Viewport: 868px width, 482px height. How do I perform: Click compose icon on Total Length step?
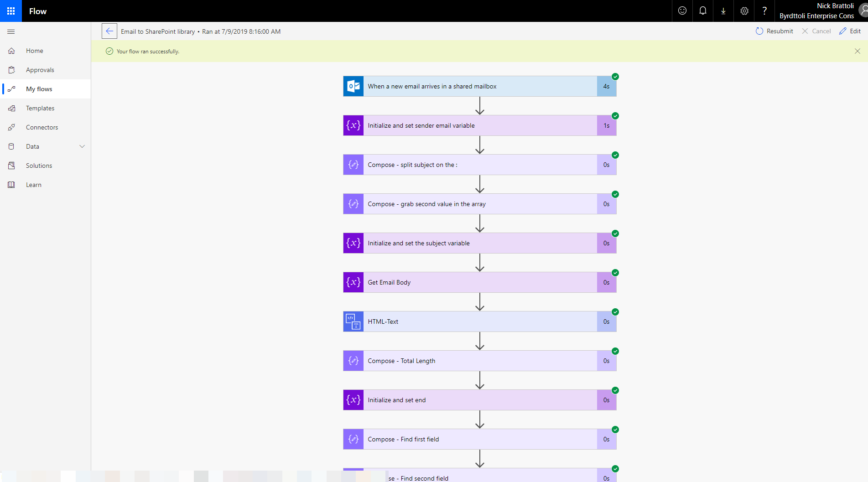click(x=353, y=361)
